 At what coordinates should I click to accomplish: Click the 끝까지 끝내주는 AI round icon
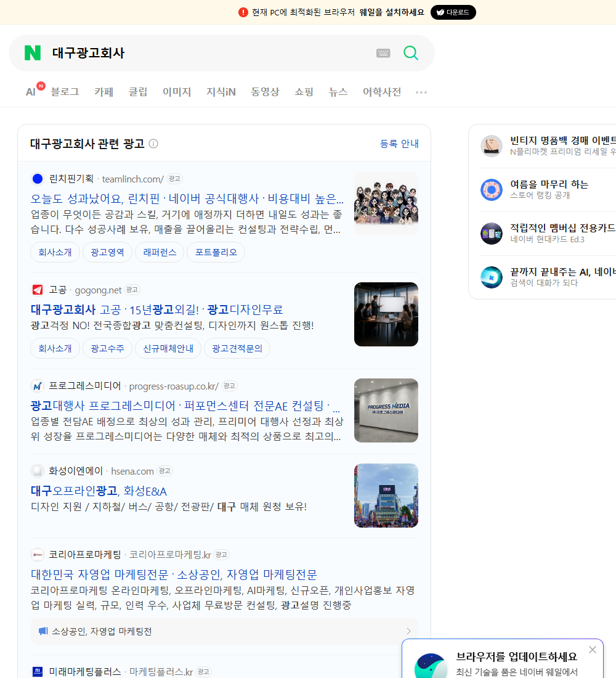coord(492,277)
